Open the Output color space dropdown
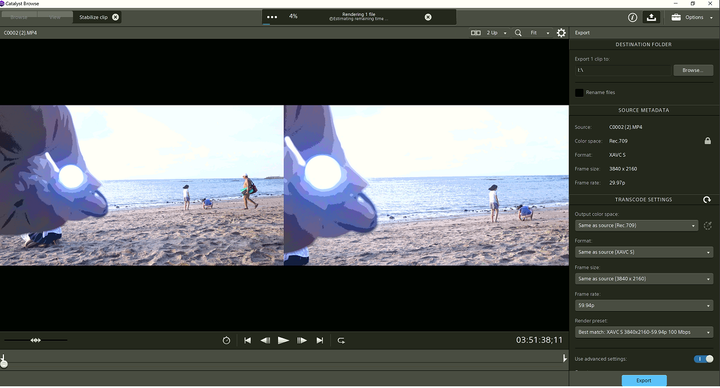 (x=636, y=225)
